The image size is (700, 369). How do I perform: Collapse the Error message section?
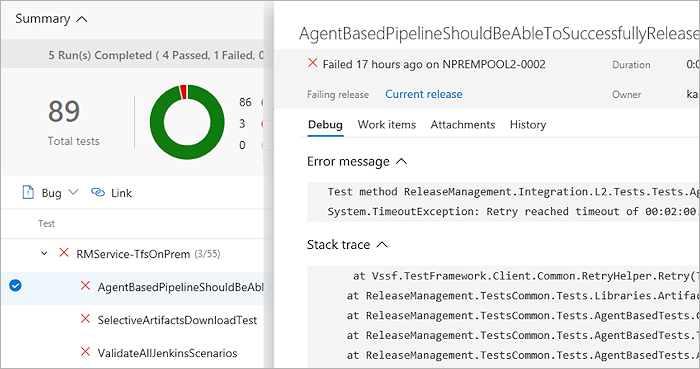click(x=402, y=161)
